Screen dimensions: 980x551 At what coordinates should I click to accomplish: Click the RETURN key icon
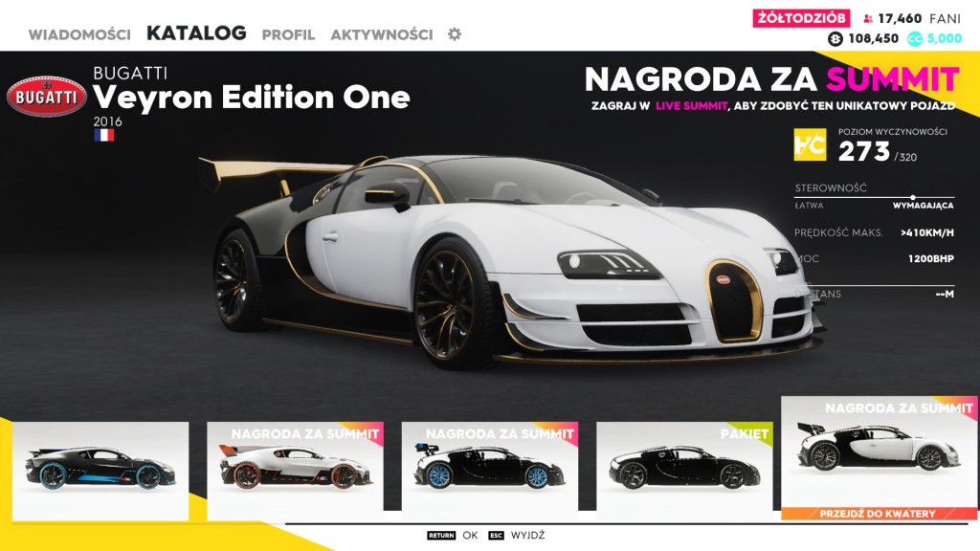[x=441, y=536]
